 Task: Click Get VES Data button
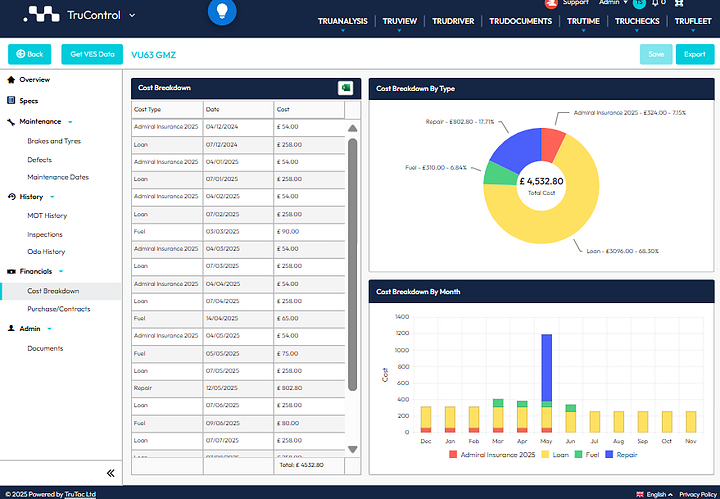click(92, 54)
